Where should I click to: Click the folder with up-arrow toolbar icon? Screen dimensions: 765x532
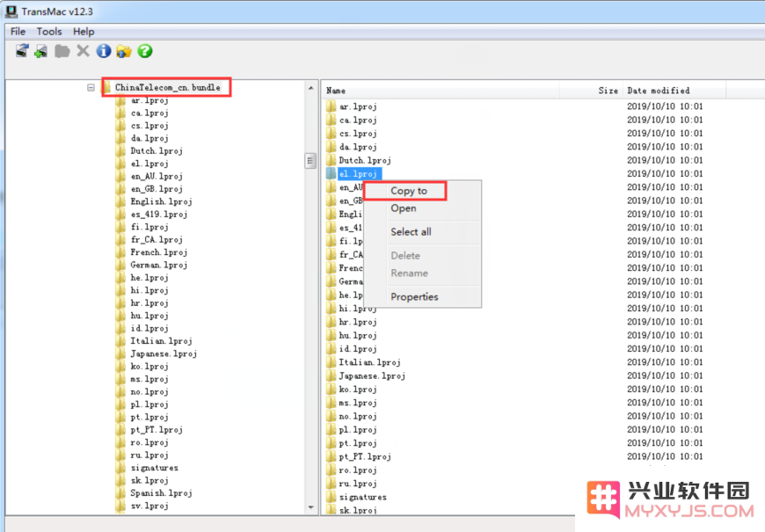click(x=124, y=51)
